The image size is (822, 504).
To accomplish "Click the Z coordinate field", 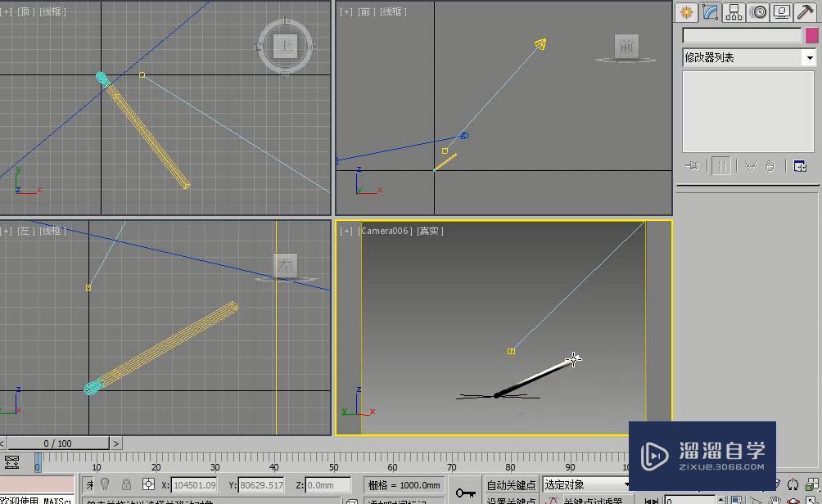I will (327, 484).
